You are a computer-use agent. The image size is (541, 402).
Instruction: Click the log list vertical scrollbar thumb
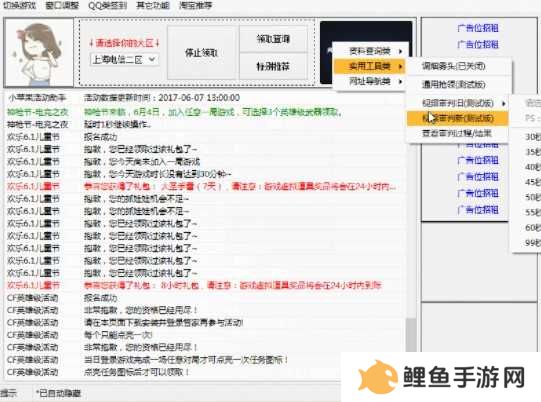(x=411, y=335)
